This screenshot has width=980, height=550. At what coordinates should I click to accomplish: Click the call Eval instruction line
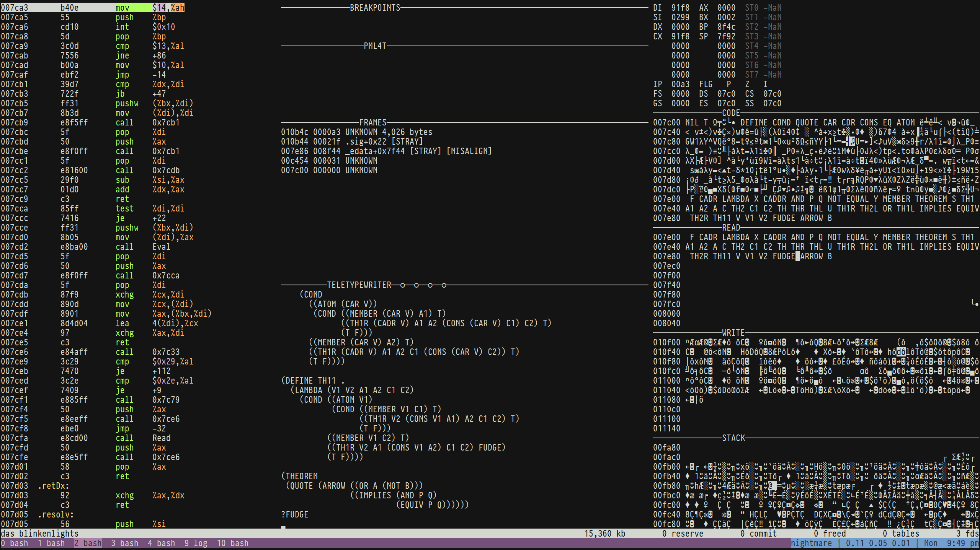(142, 247)
